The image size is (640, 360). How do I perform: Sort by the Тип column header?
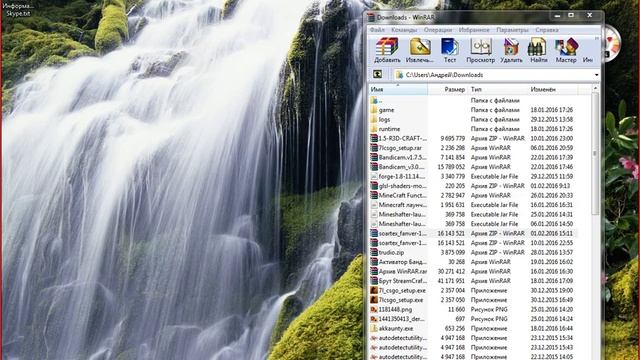pyautogui.click(x=498, y=89)
